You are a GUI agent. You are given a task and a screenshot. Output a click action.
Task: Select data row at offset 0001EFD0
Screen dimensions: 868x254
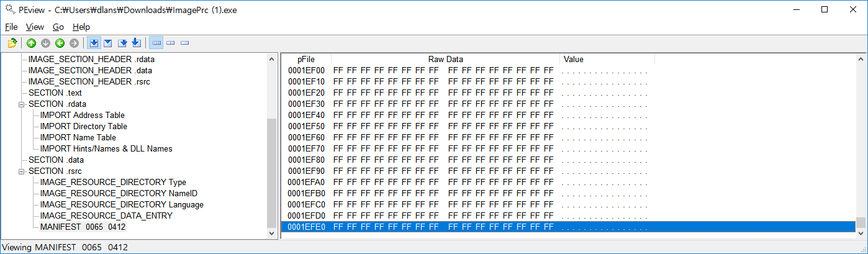[568, 215]
